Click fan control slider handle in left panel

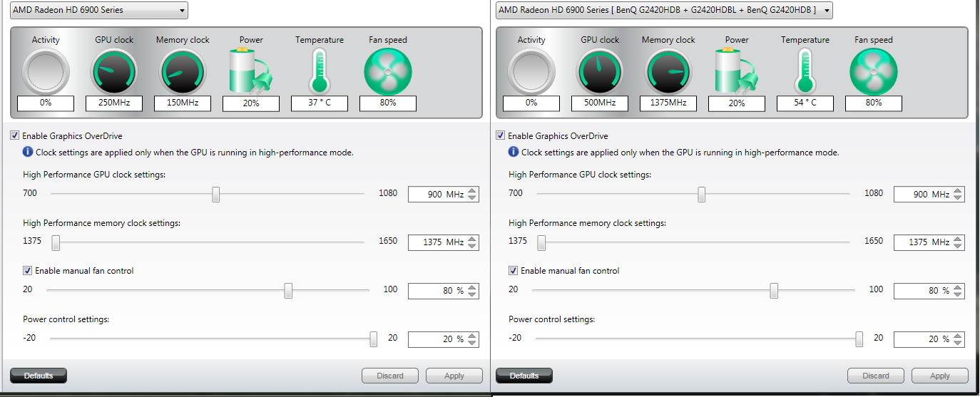(288, 291)
